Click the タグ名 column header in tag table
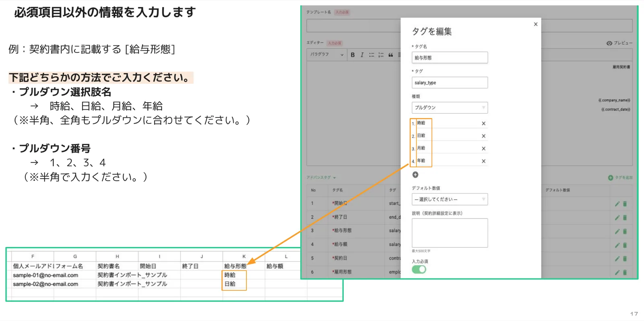This screenshot has width=644, height=321. tap(338, 190)
